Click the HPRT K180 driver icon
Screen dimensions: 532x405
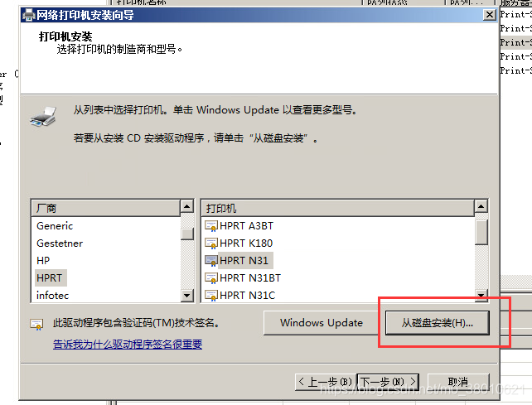(x=211, y=243)
